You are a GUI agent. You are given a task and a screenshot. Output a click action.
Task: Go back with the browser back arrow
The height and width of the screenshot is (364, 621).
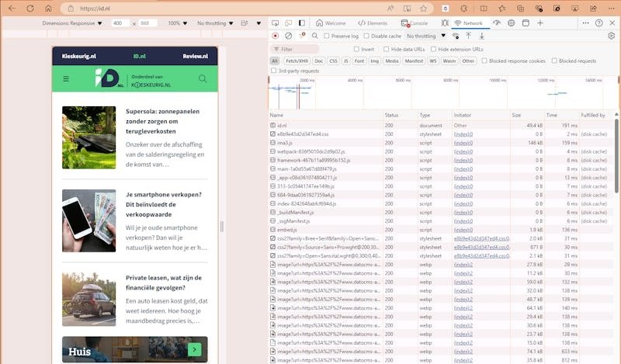coord(12,9)
